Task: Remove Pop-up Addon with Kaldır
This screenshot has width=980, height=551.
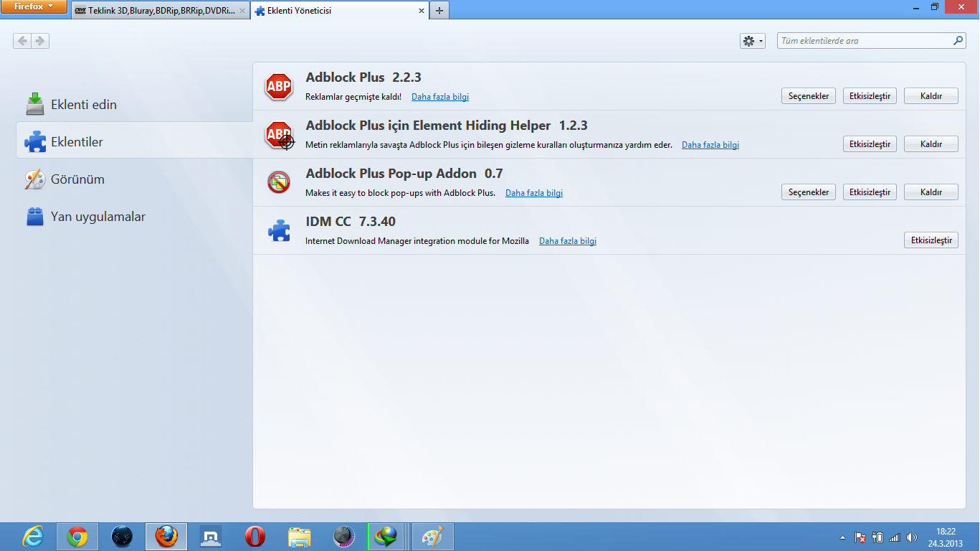Action: (931, 192)
